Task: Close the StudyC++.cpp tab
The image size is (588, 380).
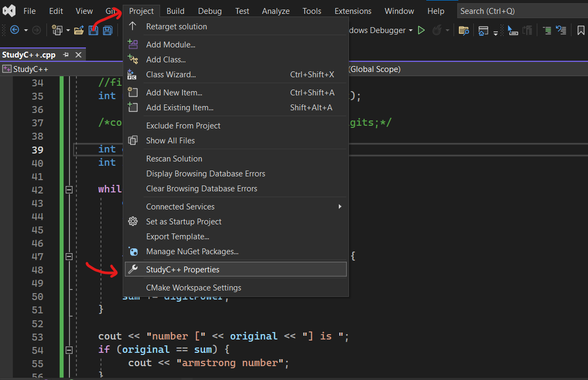Action: click(x=78, y=55)
